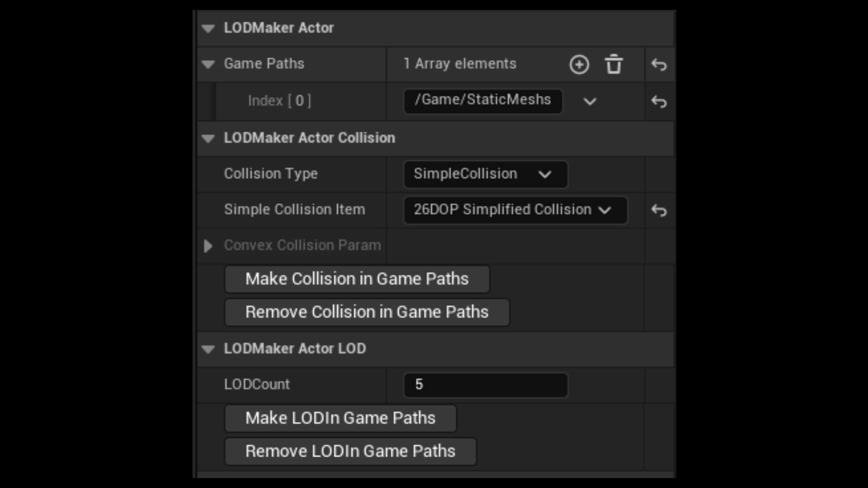
Task: Expand the Convex Collision Param section
Action: (x=208, y=246)
